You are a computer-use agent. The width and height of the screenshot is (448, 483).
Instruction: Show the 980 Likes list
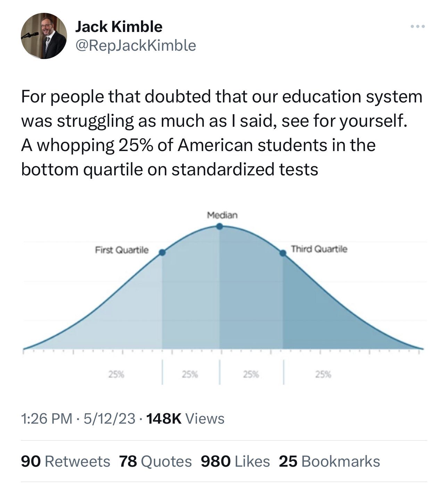click(x=235, y=461)
